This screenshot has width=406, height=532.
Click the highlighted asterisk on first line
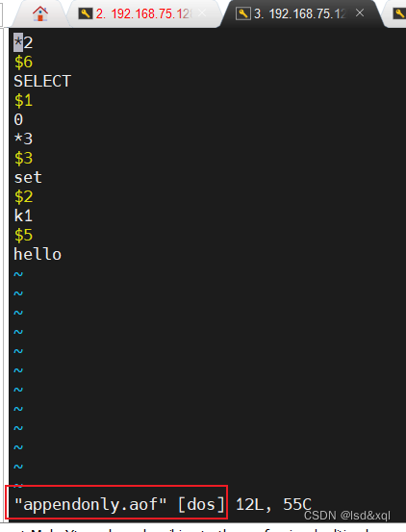18,42
